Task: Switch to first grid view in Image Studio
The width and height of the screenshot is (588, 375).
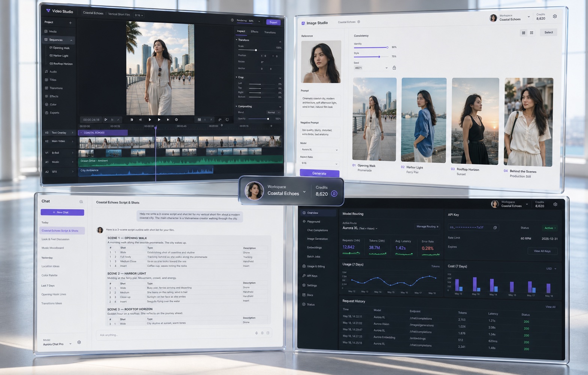Action: pyautogui.click(x=523, y=33)
